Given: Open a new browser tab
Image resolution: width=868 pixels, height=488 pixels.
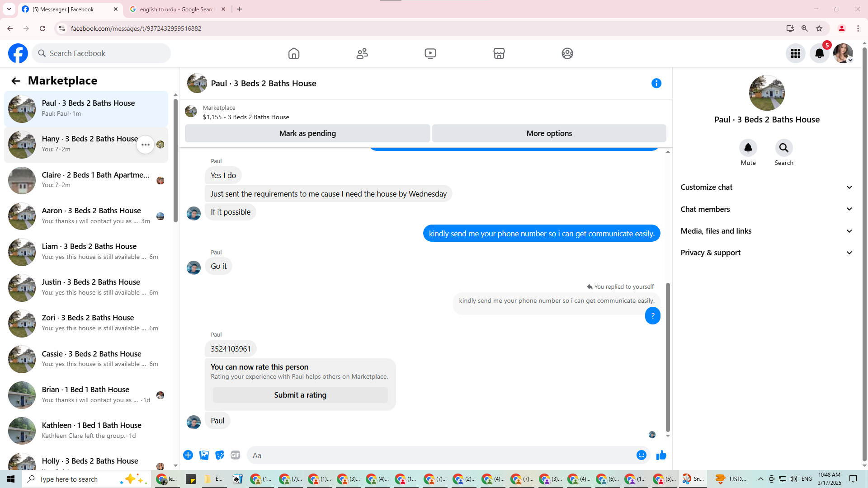Looking at the screenshot, I should tap(240, 9).
